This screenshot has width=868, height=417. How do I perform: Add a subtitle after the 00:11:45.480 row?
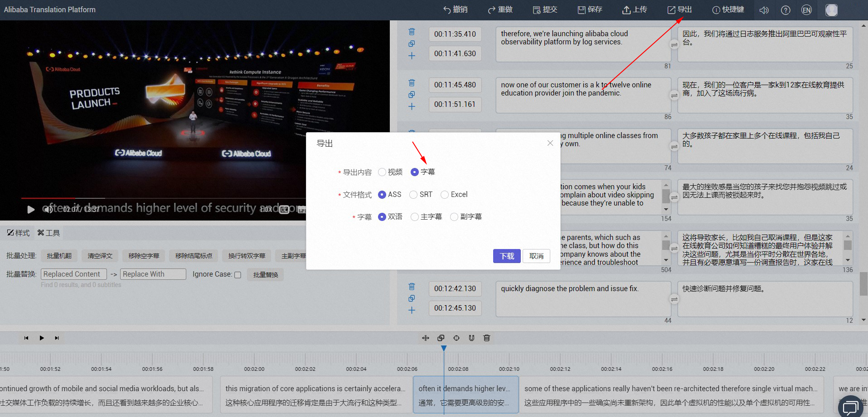click(412, 106)
